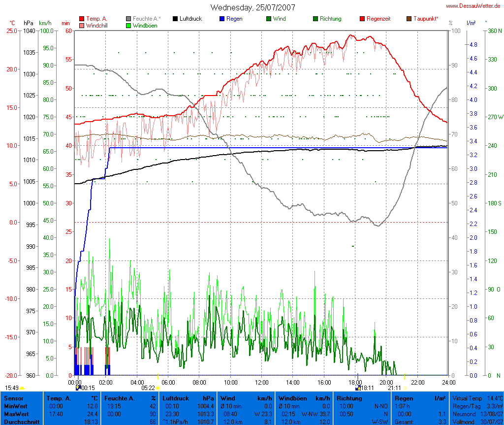Click the bright green Windböen legend square

[129, 25]
